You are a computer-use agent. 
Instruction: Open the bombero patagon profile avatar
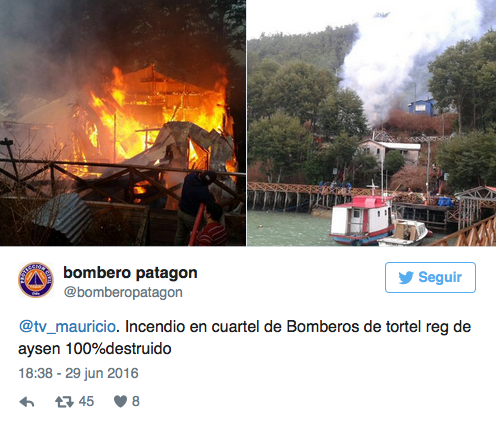[36, 280]
